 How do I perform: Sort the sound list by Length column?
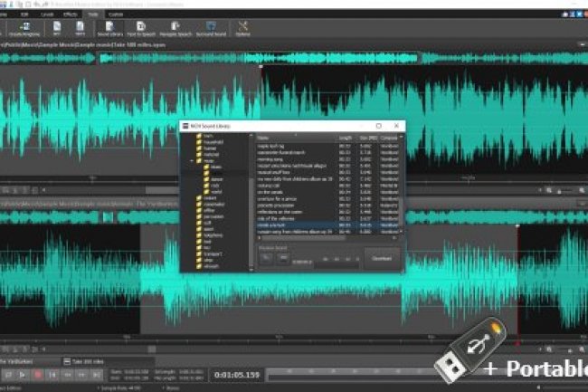(346, 138)
